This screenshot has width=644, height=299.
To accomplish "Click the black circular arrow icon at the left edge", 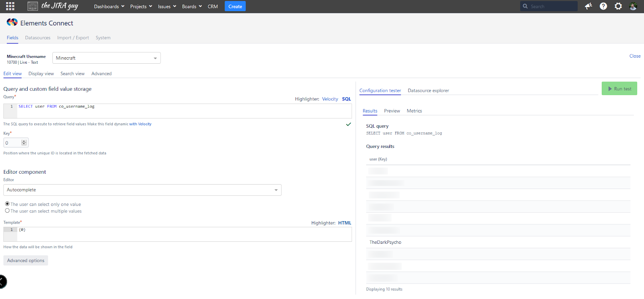I will click(3, 281).
